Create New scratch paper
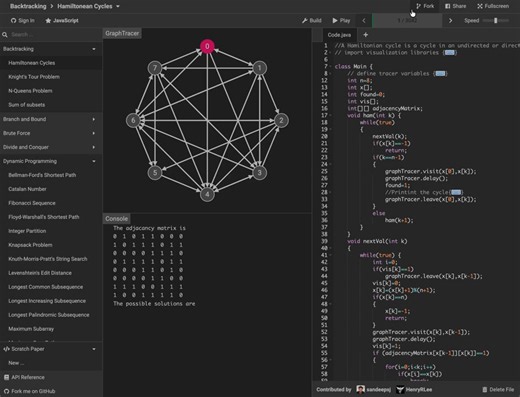The height and width of the screenshot is (397, 520). (51, 363)
